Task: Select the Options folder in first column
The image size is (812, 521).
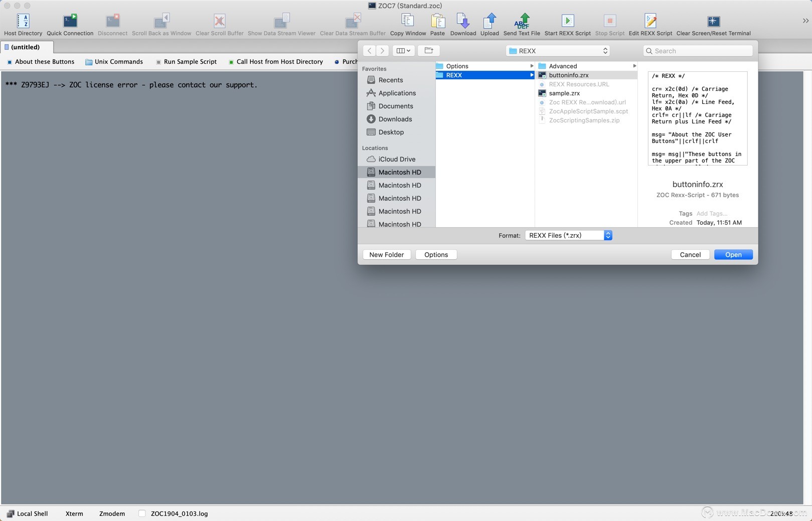Action: 485,66
